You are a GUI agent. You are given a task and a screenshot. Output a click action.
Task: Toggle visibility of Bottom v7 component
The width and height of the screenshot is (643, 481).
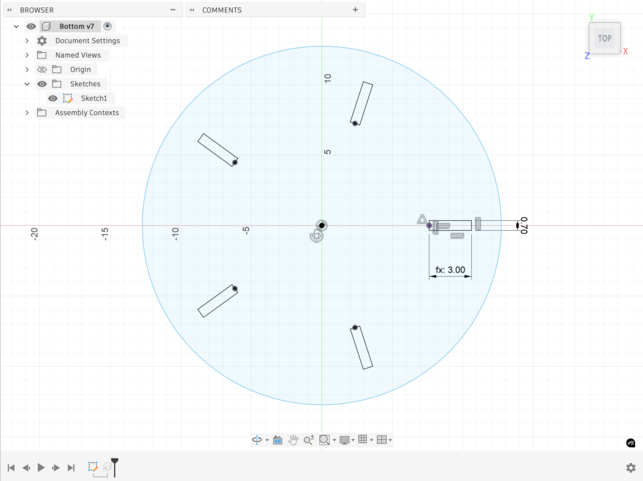[31, 26]
